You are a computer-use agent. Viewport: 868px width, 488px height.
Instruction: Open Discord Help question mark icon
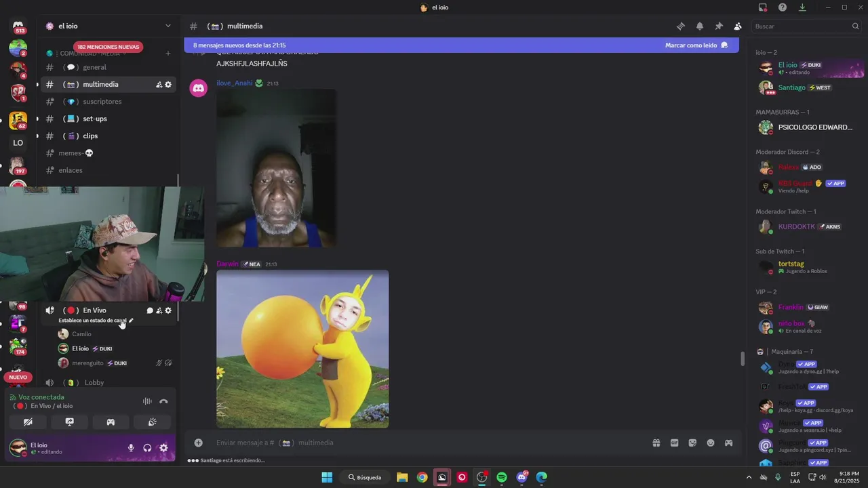click(x=783, y=7)
